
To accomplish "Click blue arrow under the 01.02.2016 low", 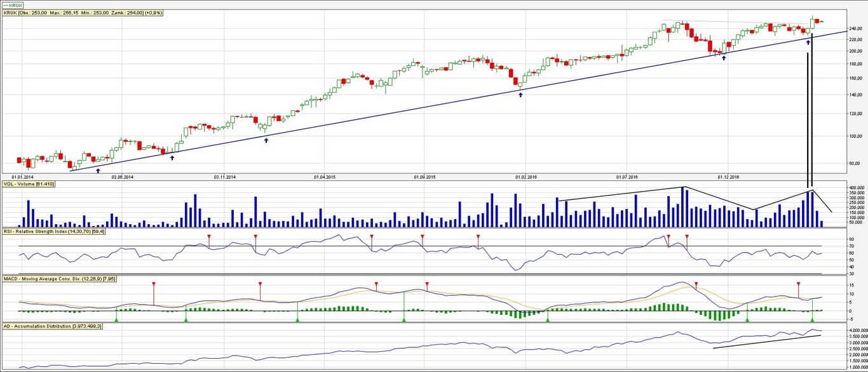I will pyautogui.click(x=520, y=95).
